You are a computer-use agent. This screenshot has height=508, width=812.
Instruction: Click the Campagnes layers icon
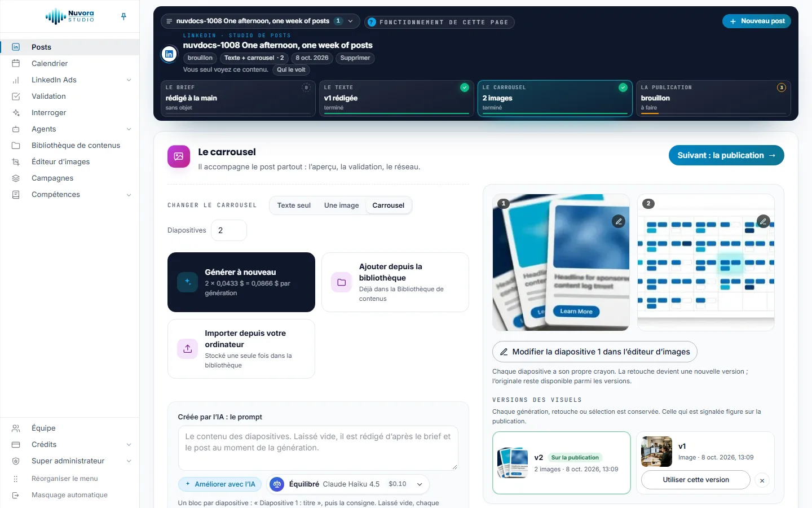(16, 178)
